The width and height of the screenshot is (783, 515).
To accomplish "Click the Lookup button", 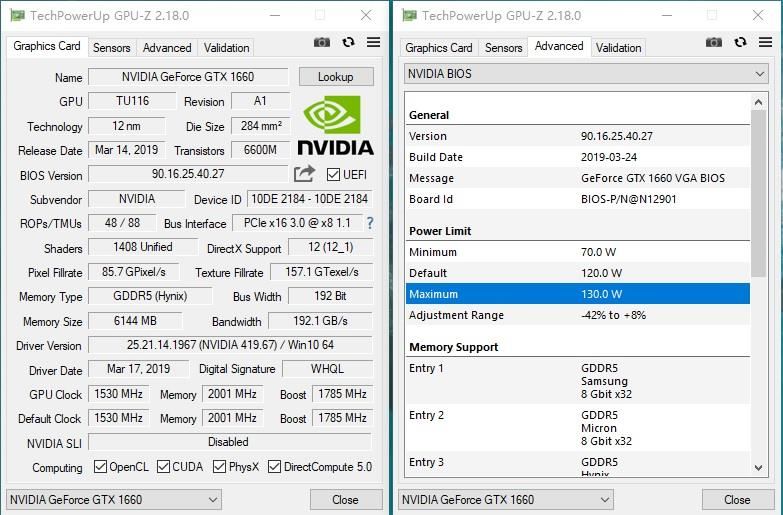I will click(335, 77).
